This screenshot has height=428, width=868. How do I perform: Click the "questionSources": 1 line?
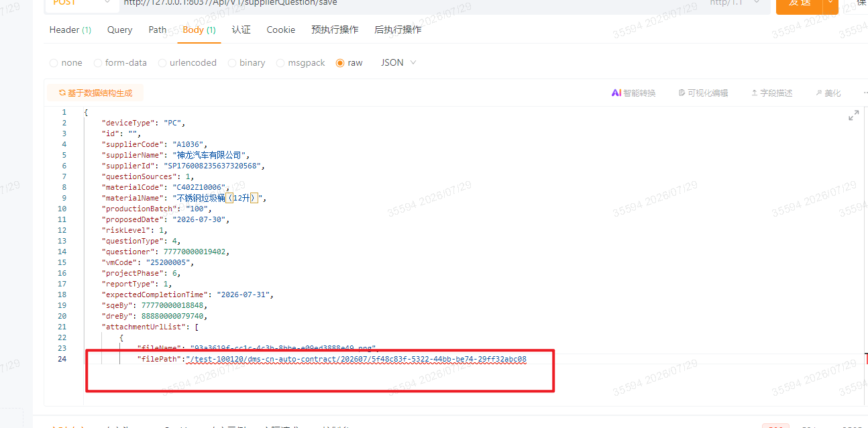[148, 176]
